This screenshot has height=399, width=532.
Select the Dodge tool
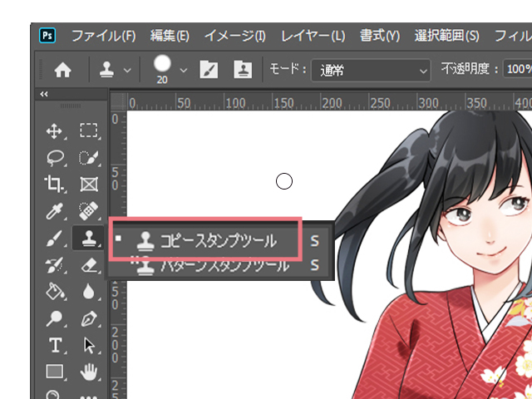click(54, 318)
